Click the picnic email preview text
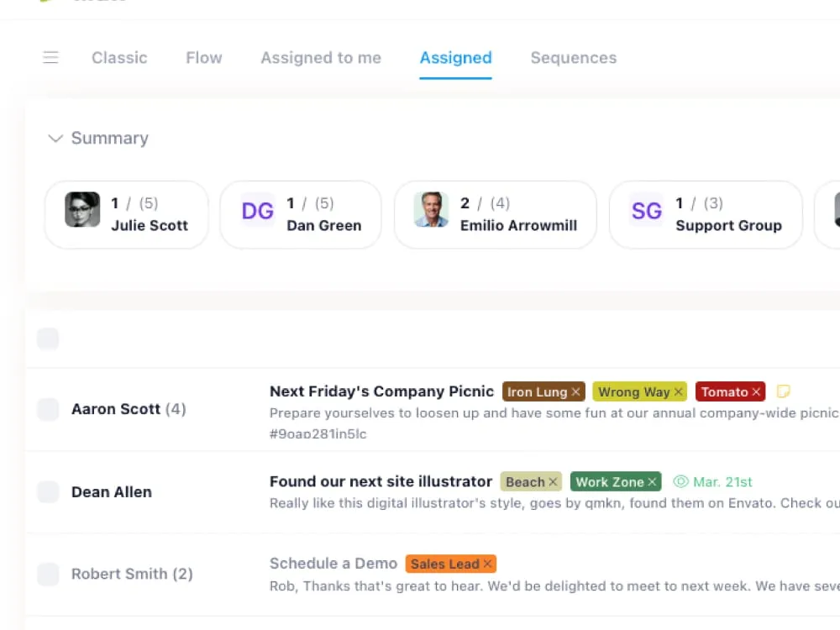This screenshot has height=630, width=840. 554,413
